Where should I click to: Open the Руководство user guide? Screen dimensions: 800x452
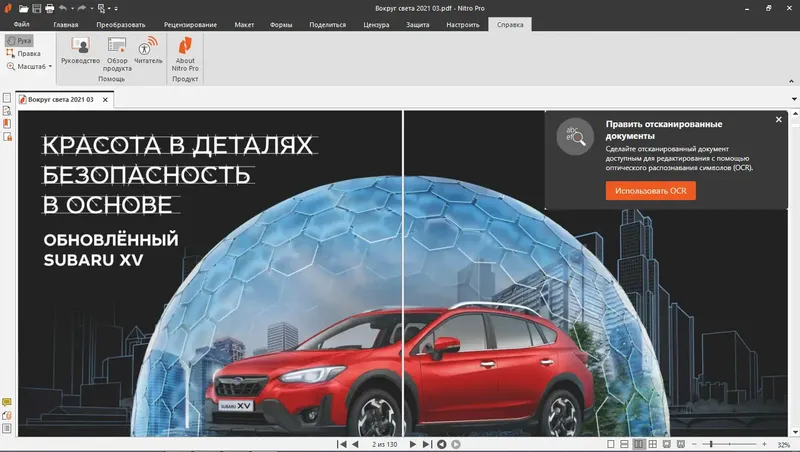[81, 51]
